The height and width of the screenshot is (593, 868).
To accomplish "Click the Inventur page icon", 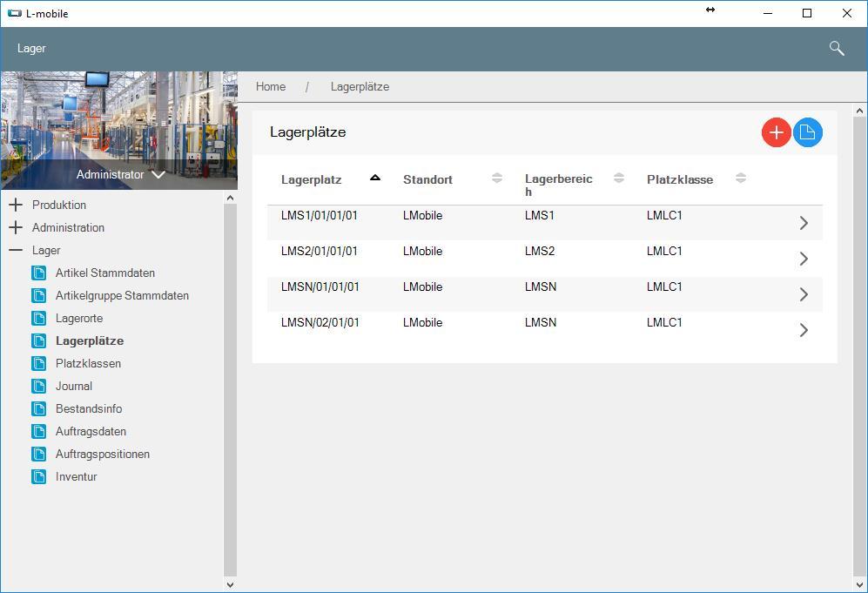I will (x=39, y=477).
